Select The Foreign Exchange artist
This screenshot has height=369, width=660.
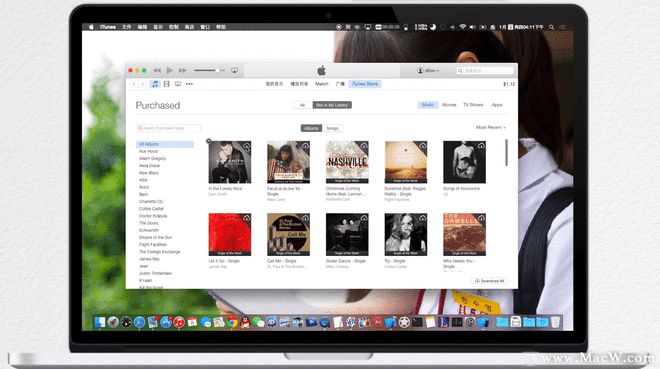pyautogui.click(x=160, y=252)
